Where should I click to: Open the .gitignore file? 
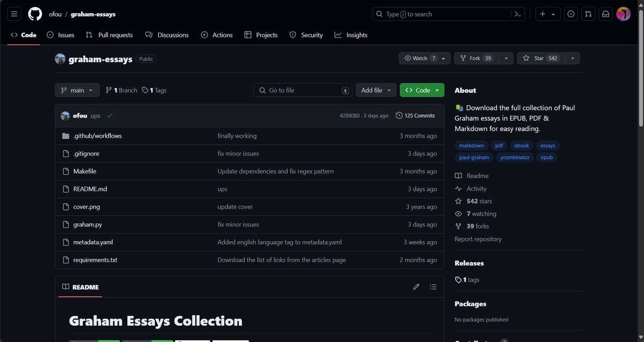86,154
